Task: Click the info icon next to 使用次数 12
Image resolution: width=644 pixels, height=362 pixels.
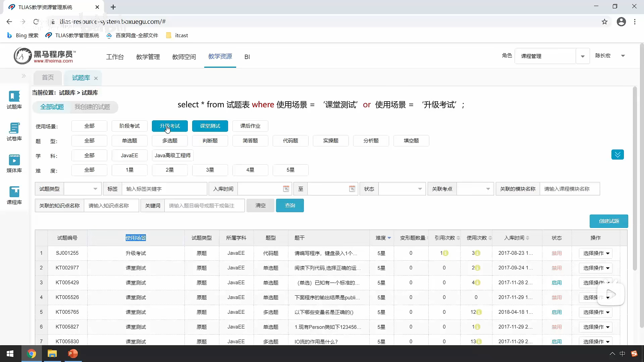Action: pos(479,312)
